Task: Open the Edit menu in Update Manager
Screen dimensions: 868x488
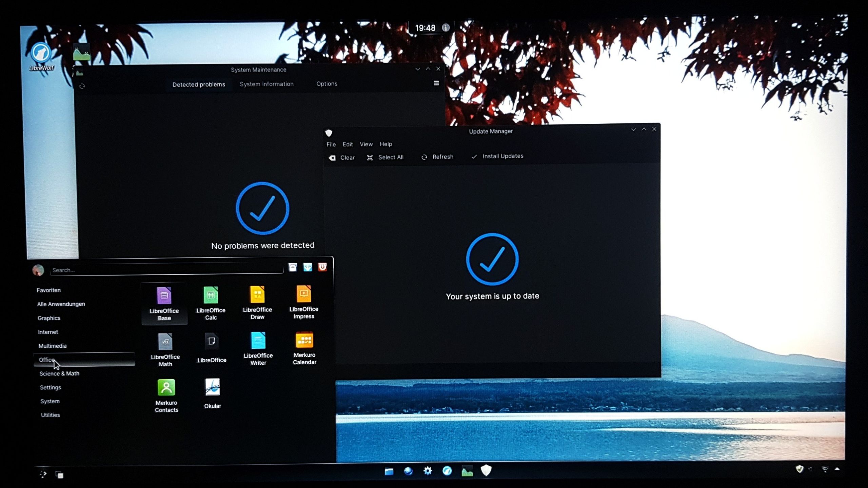Action: 348,144
